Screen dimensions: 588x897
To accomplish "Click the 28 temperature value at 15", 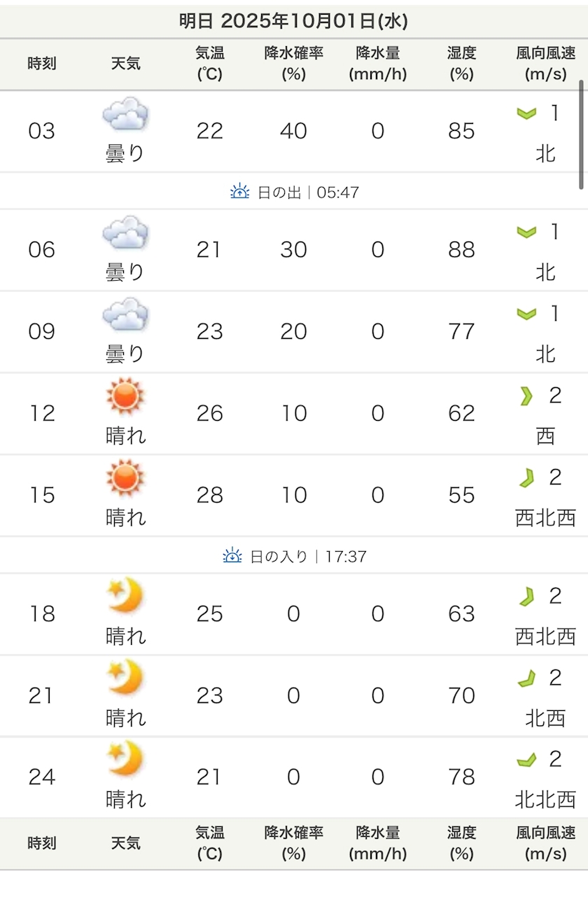I will click(x=210, y=496).
